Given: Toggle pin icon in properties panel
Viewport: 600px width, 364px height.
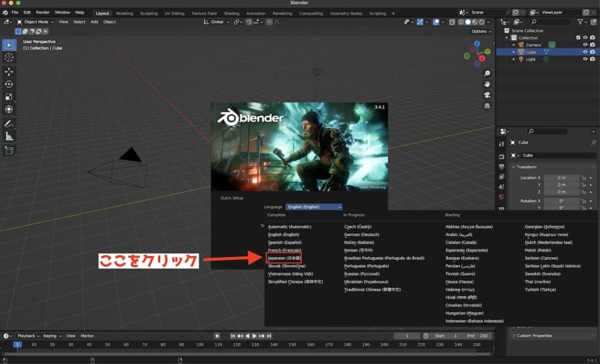Looking at the screenshot, I should [x=593, y=143].
